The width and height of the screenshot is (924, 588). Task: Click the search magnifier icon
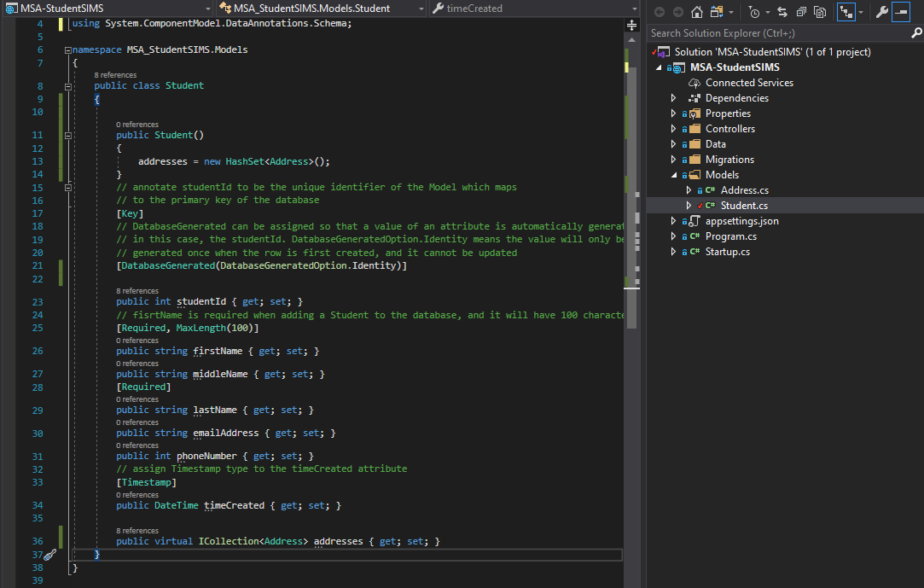(x=916, y=33)
